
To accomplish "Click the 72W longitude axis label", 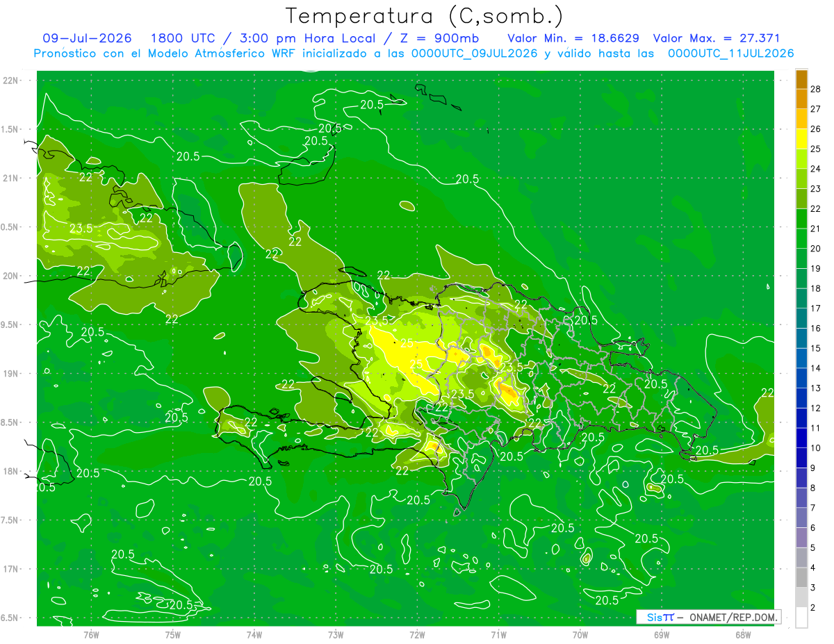I will click(x=418, y=635).
